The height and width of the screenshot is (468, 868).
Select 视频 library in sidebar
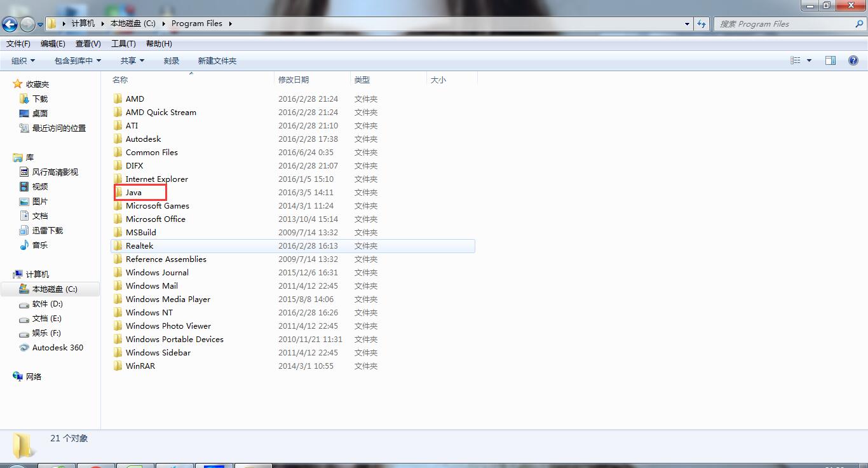pos(40,186)
